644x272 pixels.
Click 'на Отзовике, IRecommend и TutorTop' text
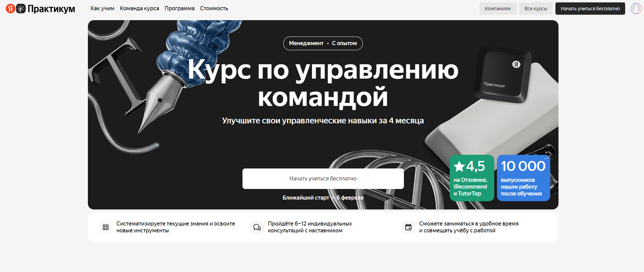[470, 187]
